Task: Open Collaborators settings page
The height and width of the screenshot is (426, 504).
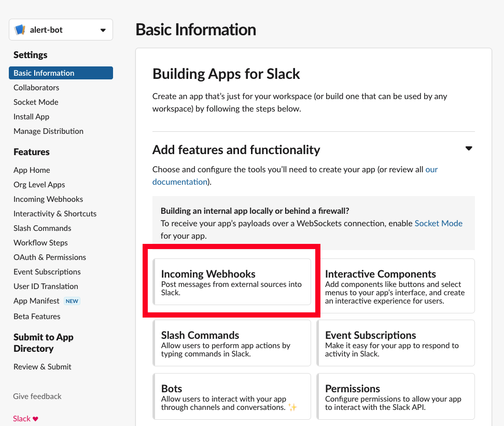Action: coord(36,88)
